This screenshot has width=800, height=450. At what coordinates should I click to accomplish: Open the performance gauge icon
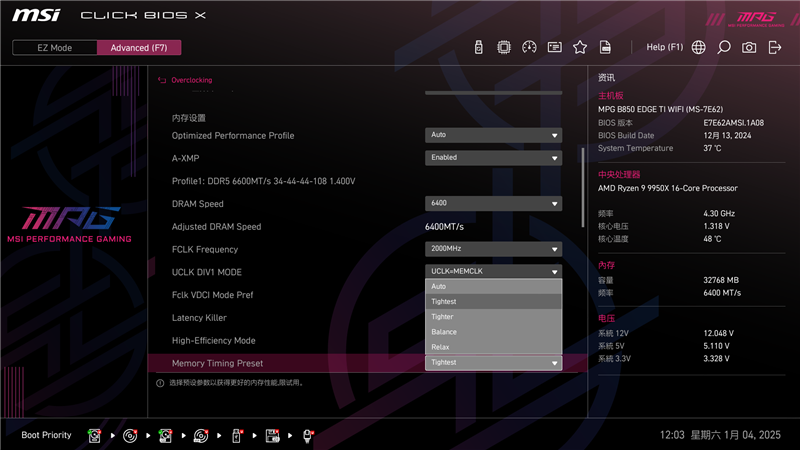click(529, 47)
